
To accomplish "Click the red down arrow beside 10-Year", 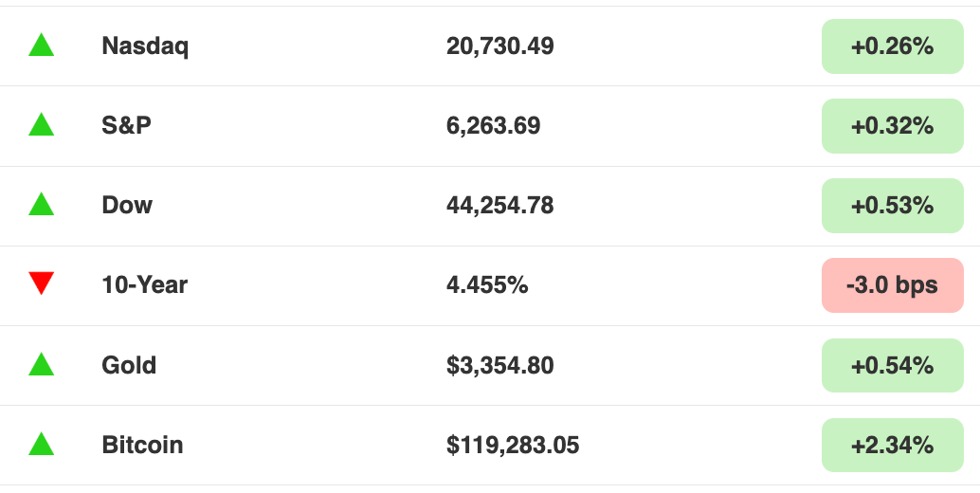I will pyautogui.click(x=42, y=283).
